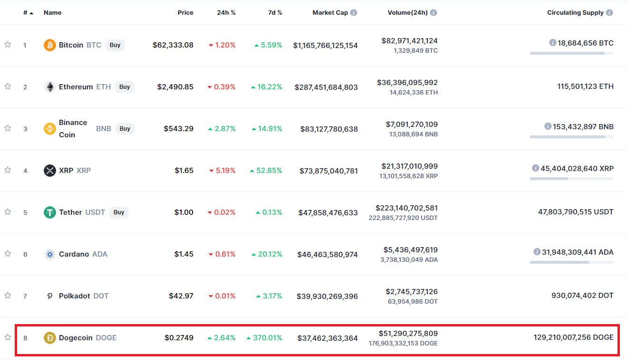Add Dogecoin to watchlist with star

coord(8,337)
